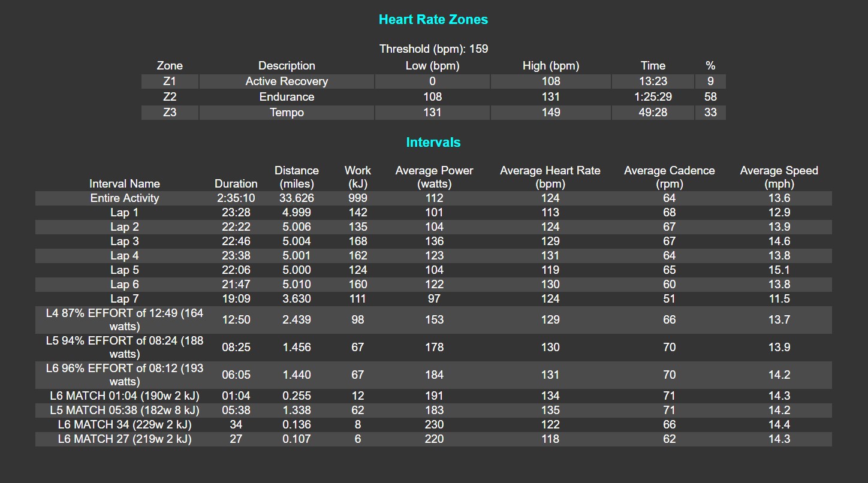Click L5 94% EFFORT average power 178
Image resolution: width=868 pixels, height=483 pixels.
pyautogui.click(x=434, y=348)
